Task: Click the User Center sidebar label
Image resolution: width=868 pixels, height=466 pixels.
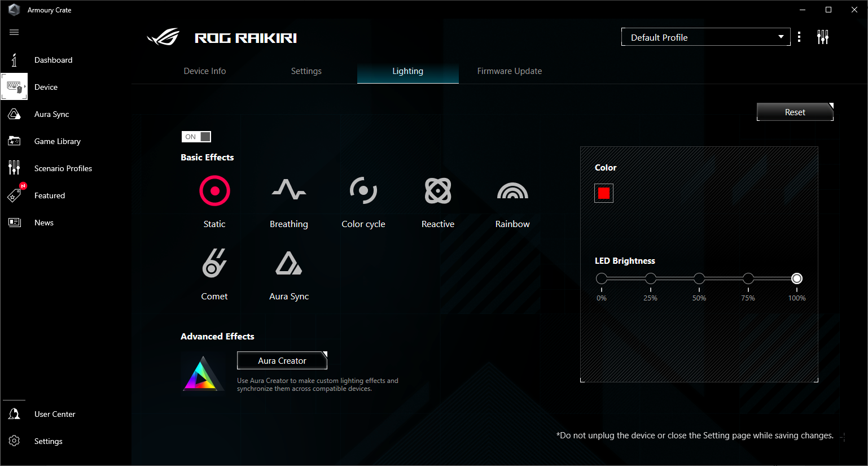Action: [x=55, y=414]
